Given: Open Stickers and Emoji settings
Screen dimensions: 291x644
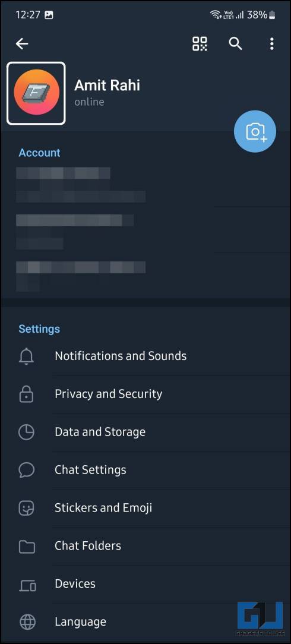Looking at the screenshot, I should click(x=145, y=508).
